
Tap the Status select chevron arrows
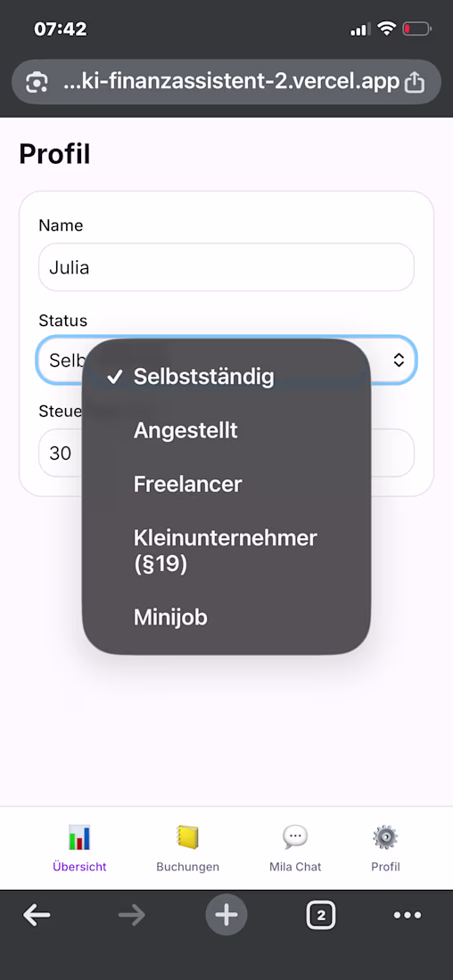coord(399,360)
